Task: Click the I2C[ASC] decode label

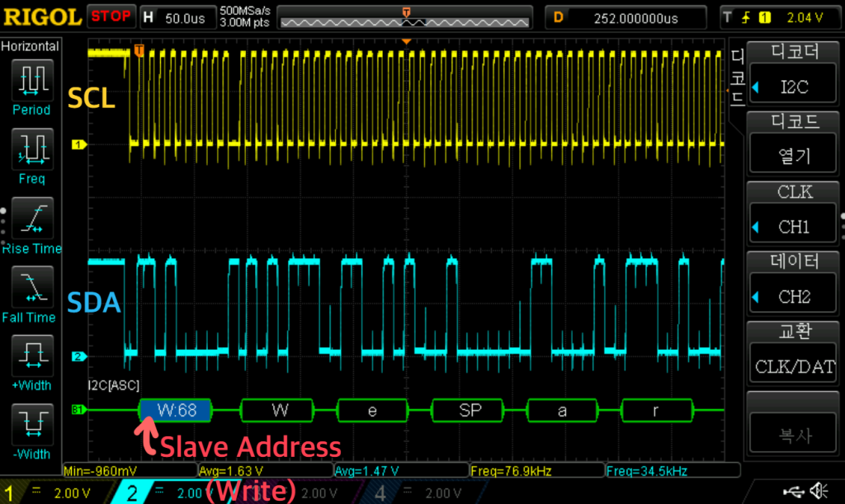Action: click(x=113, y=385)
